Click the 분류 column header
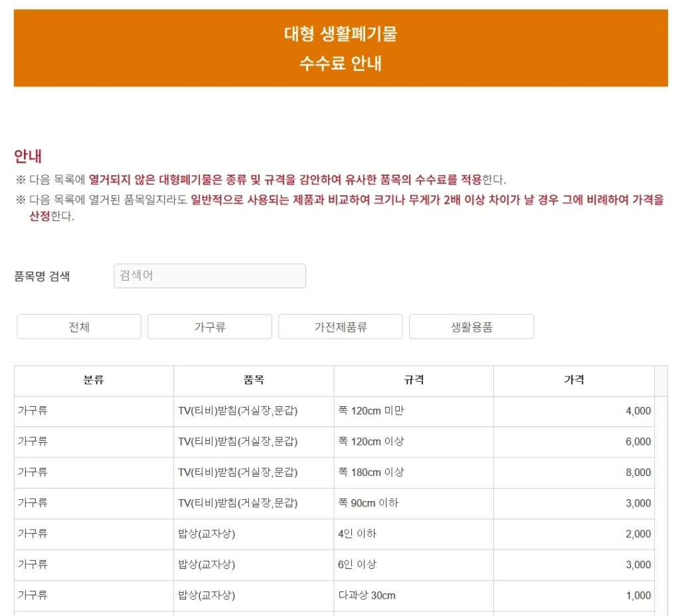The image size is (680, 616). pos(93,380)
